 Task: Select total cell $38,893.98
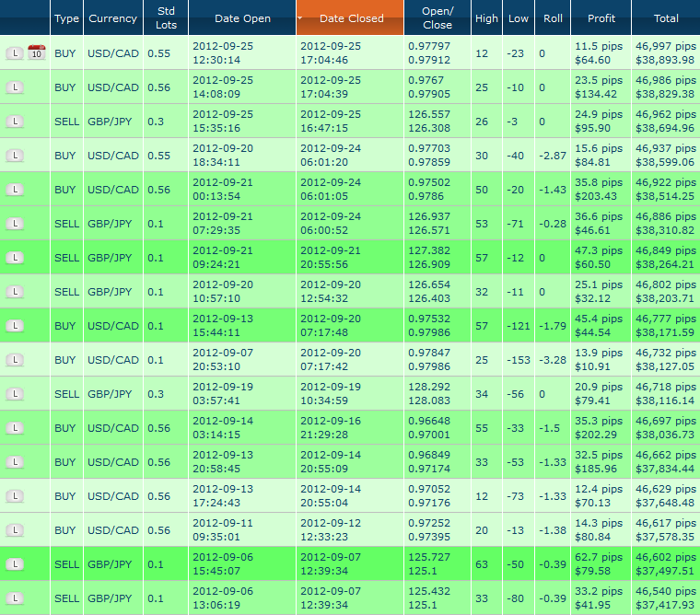(666, 52)
